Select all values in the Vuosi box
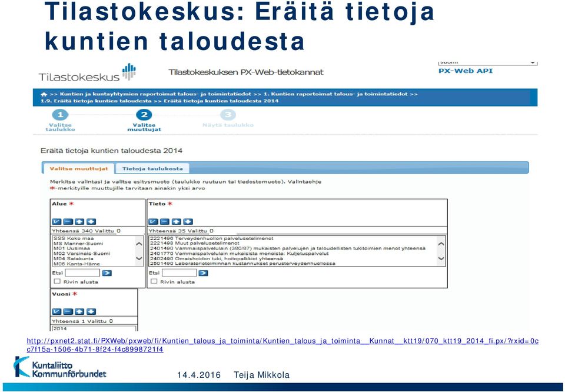Viewport: 565px width, 392px height. coord(56,311)
